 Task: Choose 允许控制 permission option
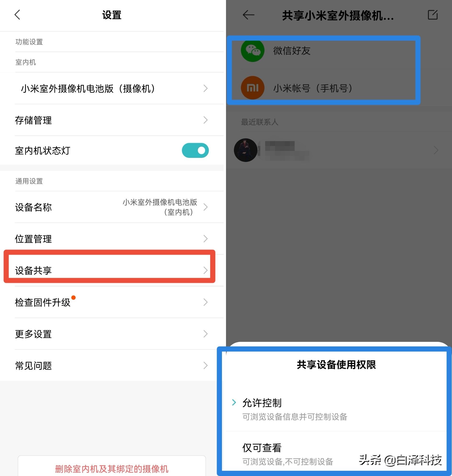click(336, 409)
